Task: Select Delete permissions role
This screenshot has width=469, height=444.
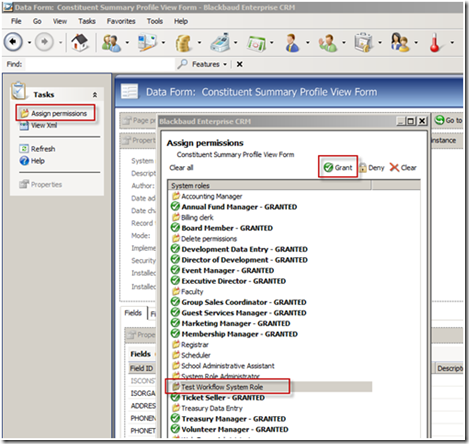Action: click(204, 239)
